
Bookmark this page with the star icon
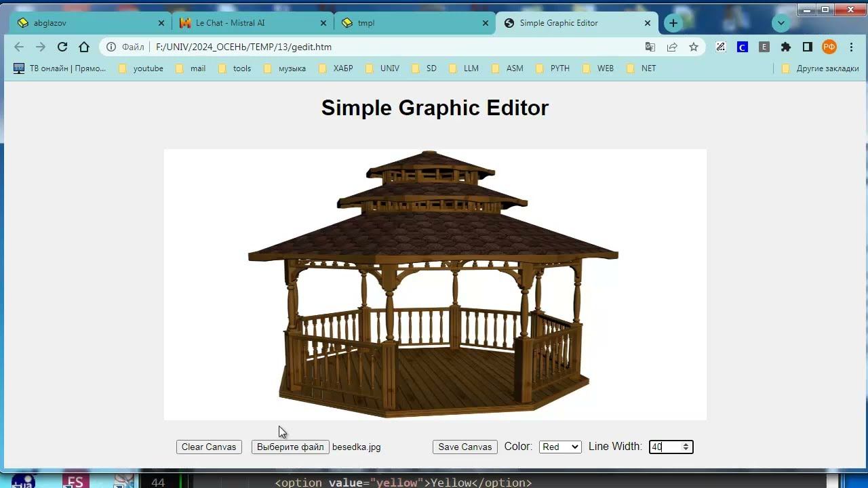[694, 47]
